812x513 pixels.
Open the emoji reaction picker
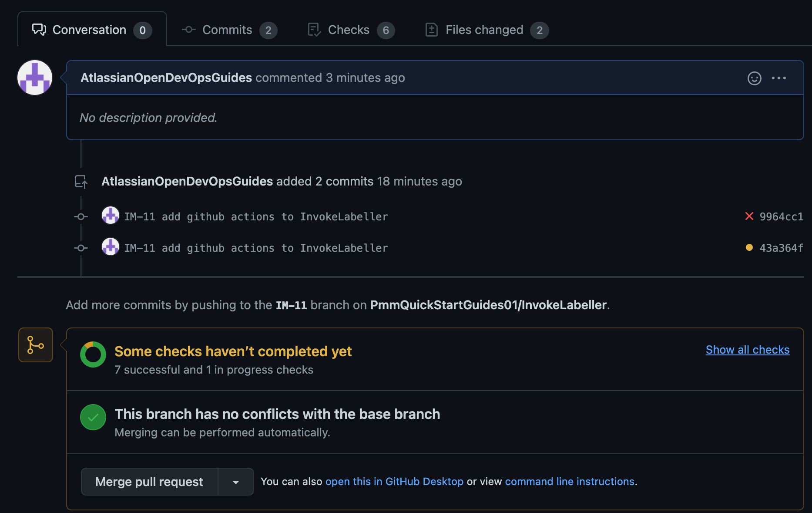(754, 78)
